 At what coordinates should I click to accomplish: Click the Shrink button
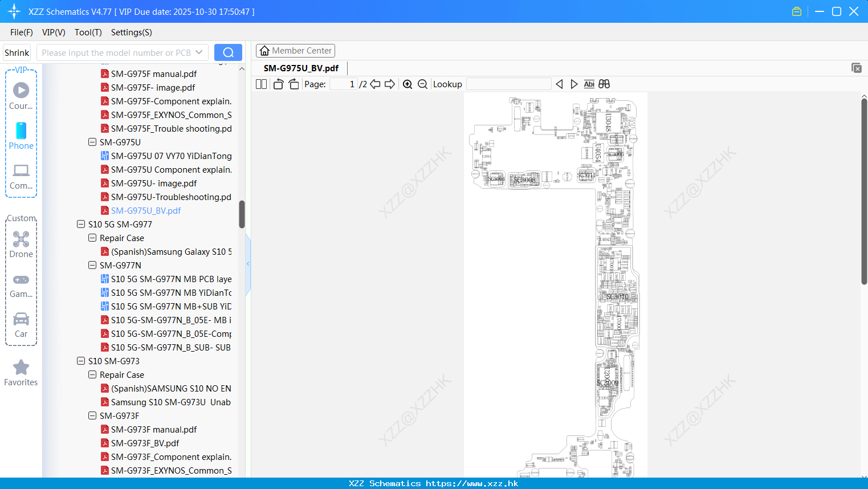(x=17, y=52)
